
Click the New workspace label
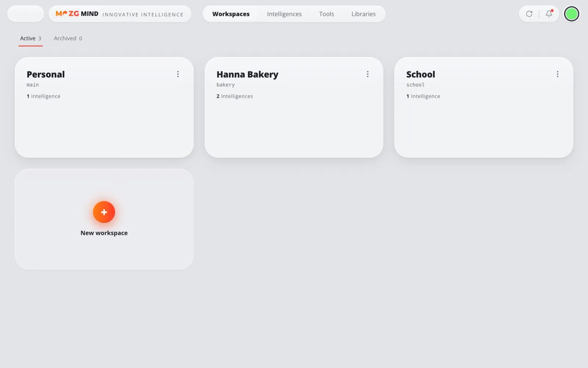coord(104,233)
